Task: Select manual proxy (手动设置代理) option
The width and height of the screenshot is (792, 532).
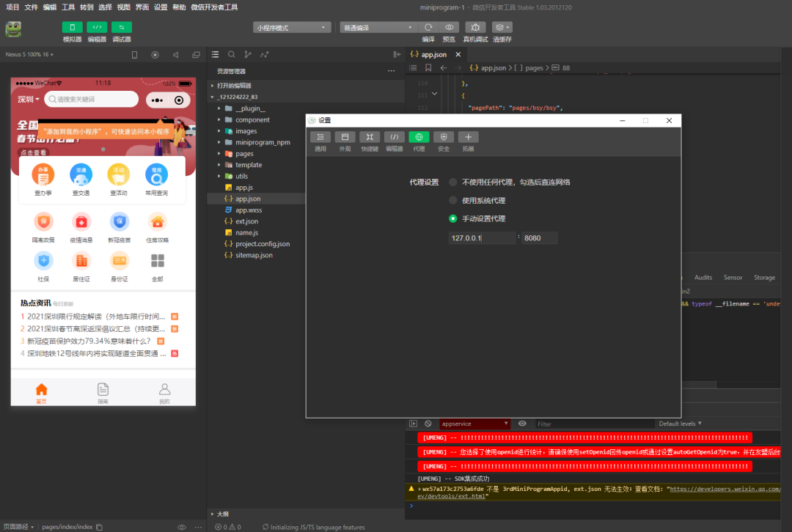Action: [x=453, y=218]
